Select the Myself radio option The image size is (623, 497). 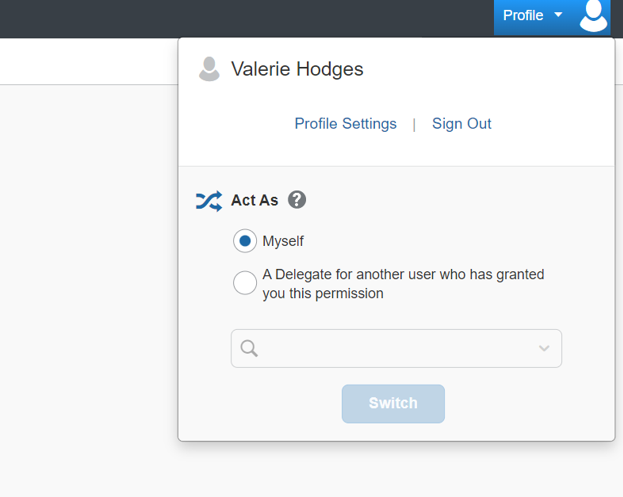tap(245, 241)
